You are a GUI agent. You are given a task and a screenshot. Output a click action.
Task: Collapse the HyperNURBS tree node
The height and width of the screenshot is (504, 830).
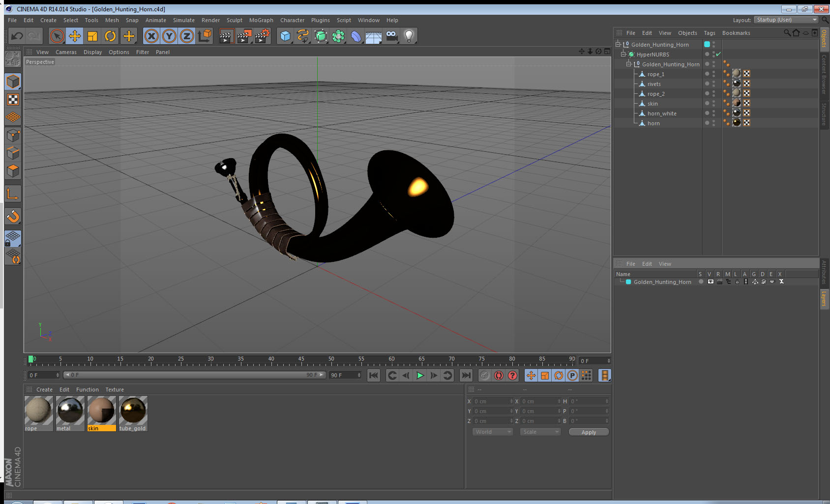click(623, 54)
